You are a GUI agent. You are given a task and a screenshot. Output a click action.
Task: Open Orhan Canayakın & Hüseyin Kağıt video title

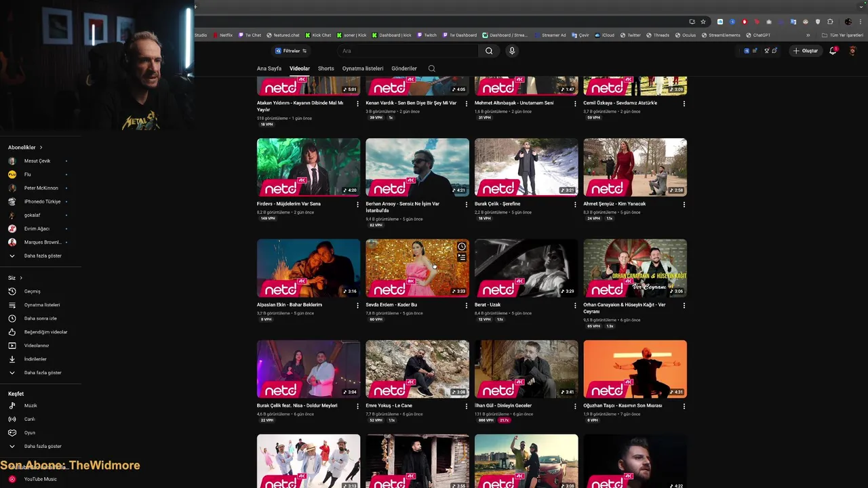[625, 308]
